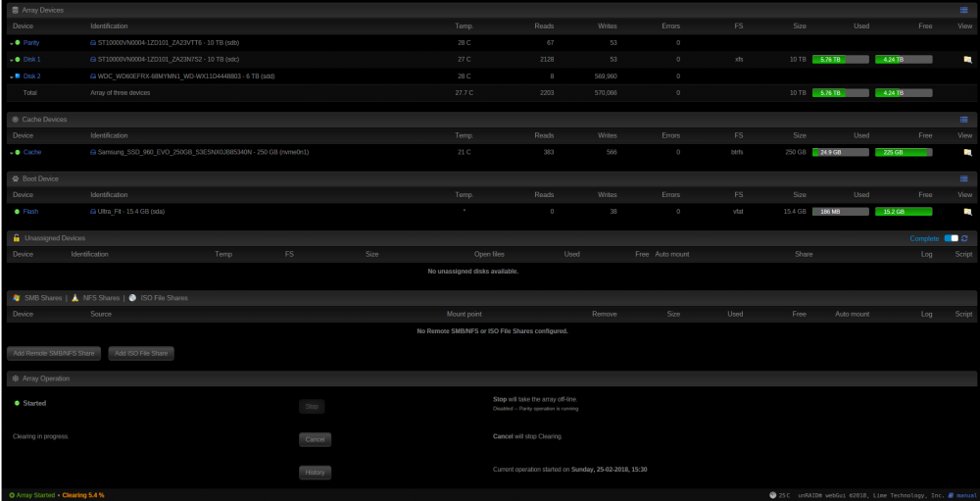Click Add Remote SMB/NFS Share button

click(54, 353)
